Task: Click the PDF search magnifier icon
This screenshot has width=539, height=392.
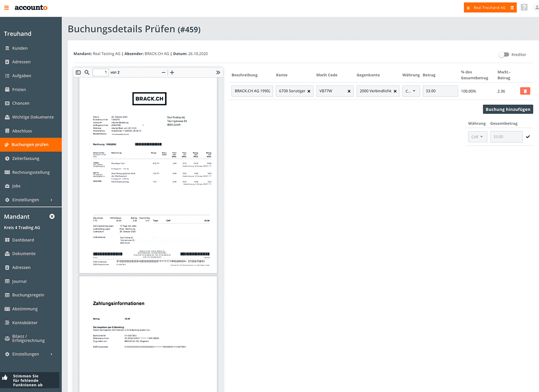Action: coord(87,72)
